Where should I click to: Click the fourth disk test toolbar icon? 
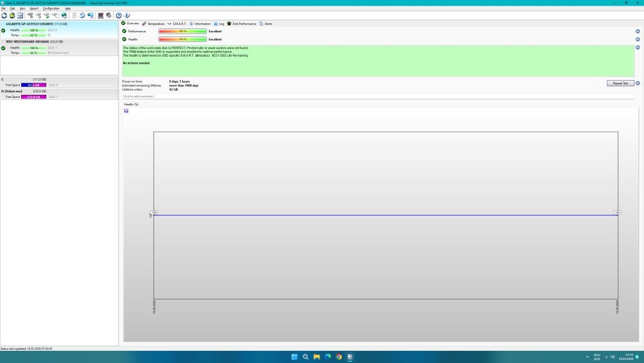pyautogui.click(x=54, y=15)
